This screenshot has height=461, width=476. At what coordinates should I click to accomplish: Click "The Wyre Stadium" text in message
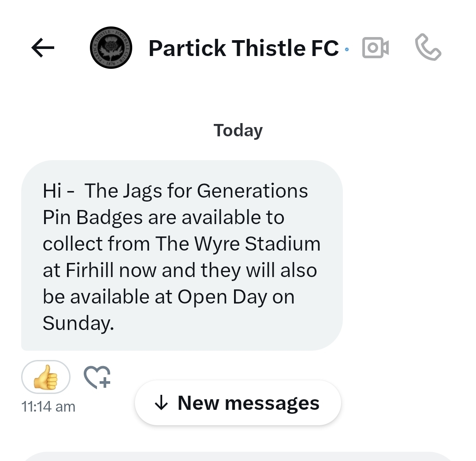click(238, 244)
